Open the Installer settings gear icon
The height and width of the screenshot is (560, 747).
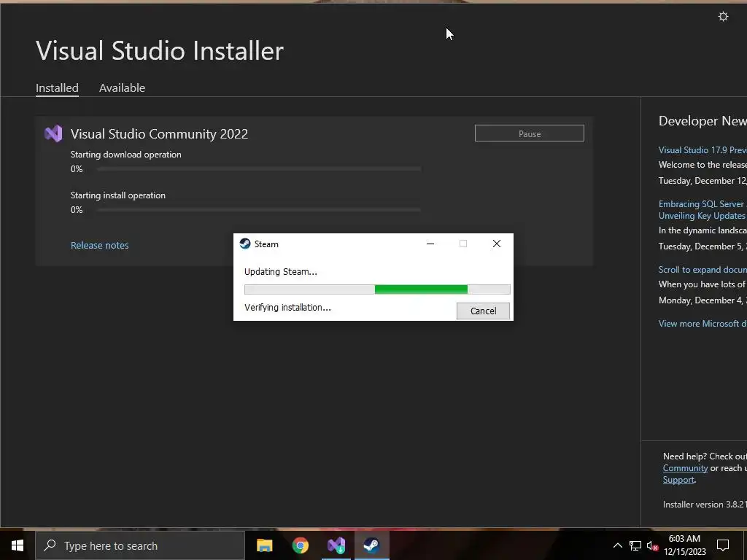[723, 17]
